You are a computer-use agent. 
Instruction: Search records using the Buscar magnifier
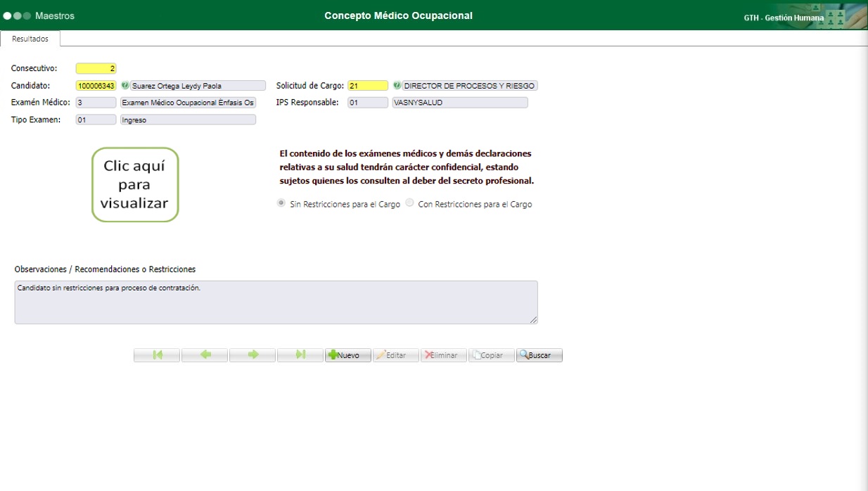(x=539, y=355)
